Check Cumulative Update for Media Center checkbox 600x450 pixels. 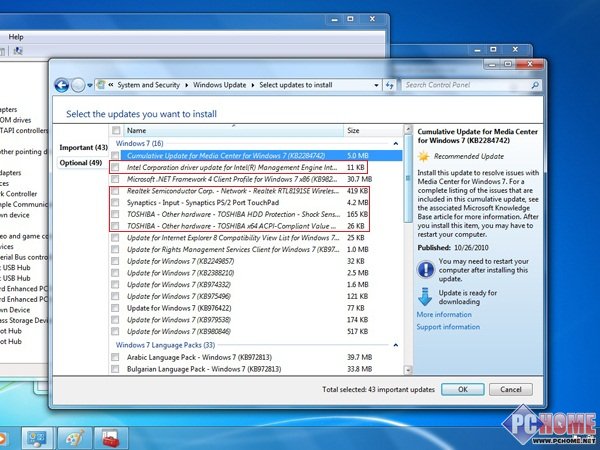coord(115,156)
